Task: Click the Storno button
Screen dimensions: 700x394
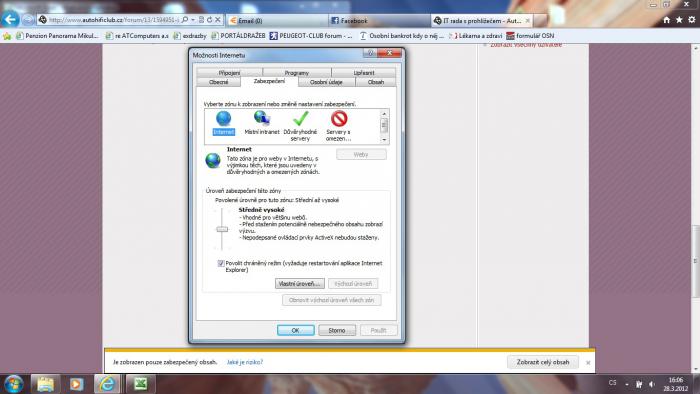Action: click(337, 330)
